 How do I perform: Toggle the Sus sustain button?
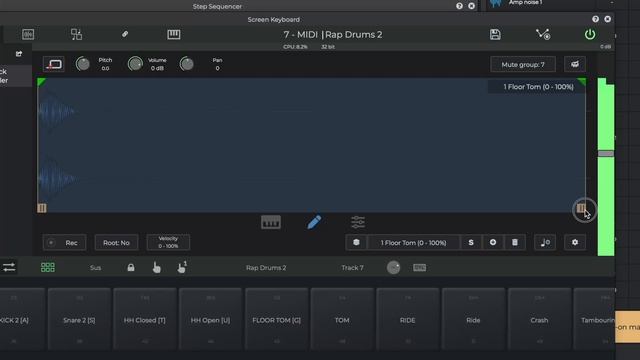pos(96,268)
